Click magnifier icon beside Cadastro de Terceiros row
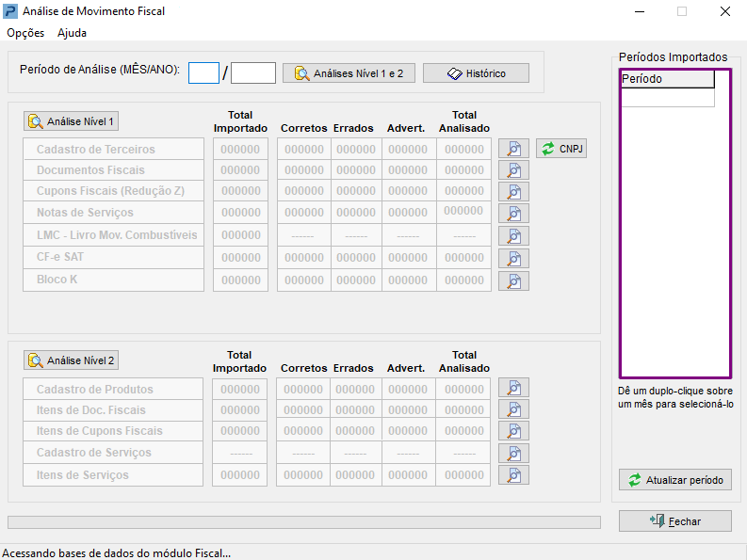 pos(513,149)
